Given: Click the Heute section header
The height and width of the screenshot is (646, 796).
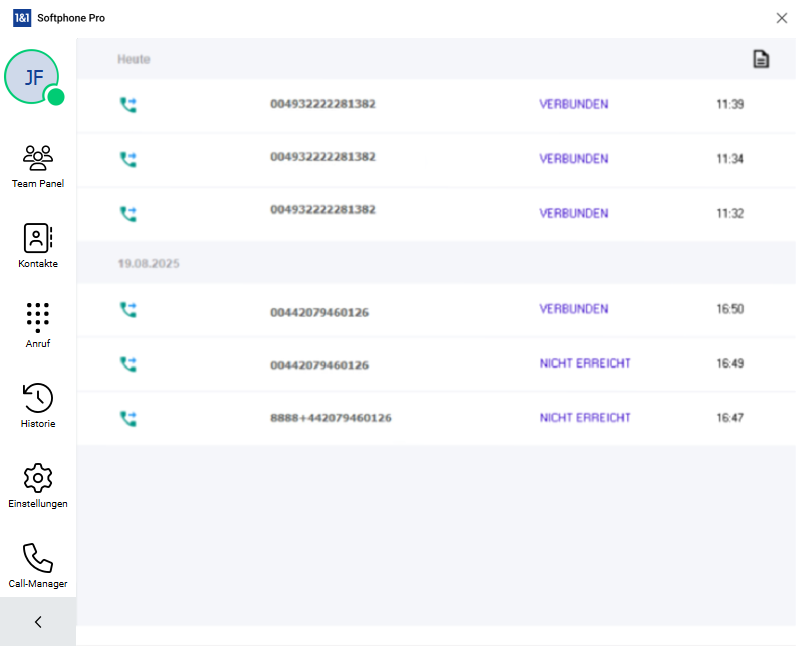Looking at the screenshot, I should [x=133, y=60].
